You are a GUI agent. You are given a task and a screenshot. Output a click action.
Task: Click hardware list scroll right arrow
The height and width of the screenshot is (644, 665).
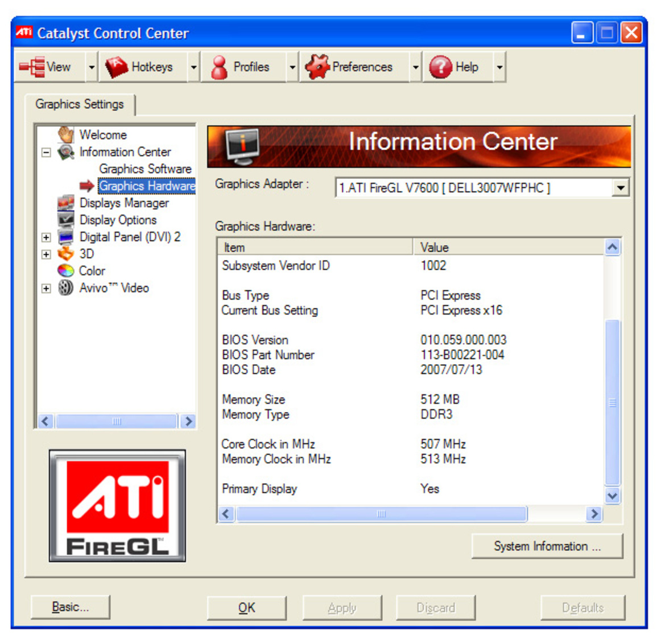click(594, 514)
